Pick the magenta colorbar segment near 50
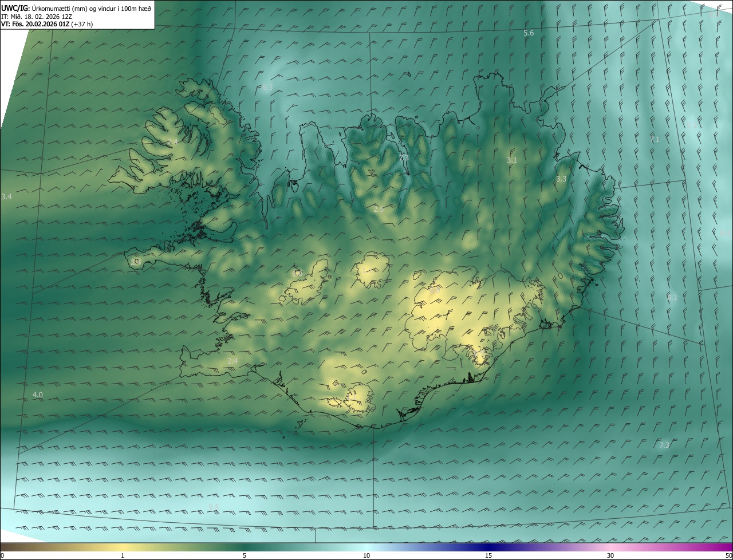Screen dimensions: 733x560 point(727,547)
